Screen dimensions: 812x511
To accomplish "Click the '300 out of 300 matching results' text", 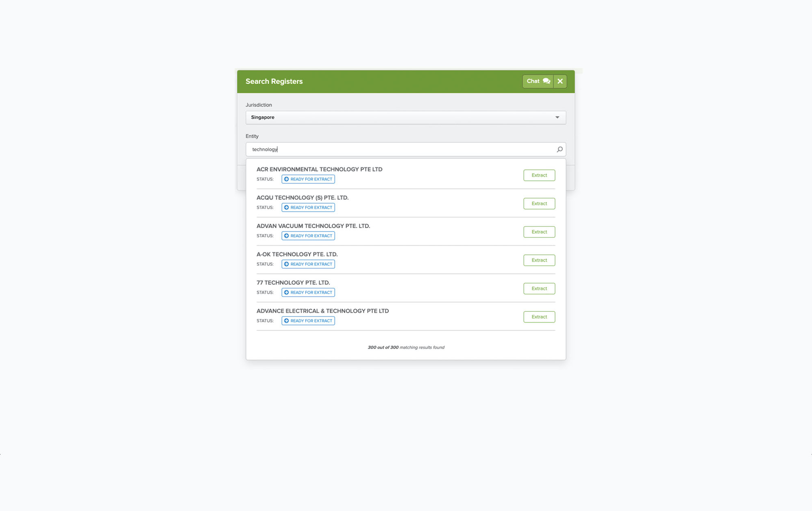I will pyautogui.click(x=406, y=347).
